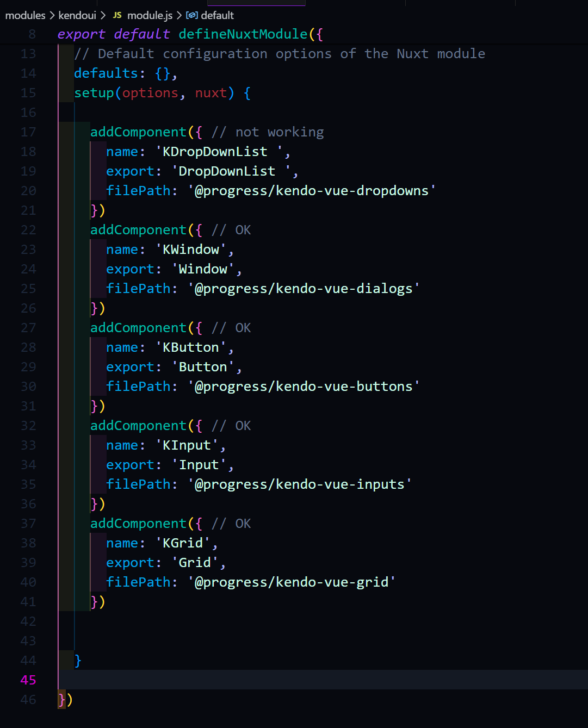Click the '@progress/kendo-vue-dropdowns' path string
Image resolution: width=588 pixels, height=728 pixels.
point(312,191)
